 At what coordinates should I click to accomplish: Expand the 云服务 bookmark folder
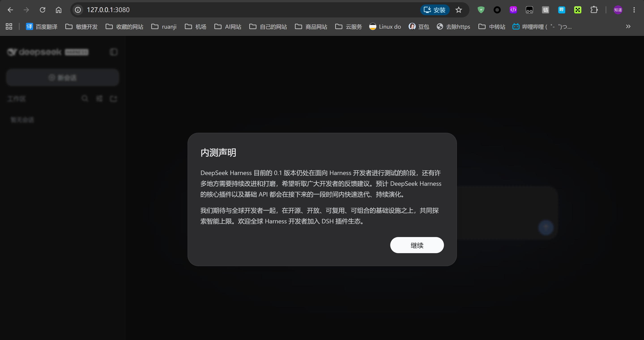click(x=348, y=26)
